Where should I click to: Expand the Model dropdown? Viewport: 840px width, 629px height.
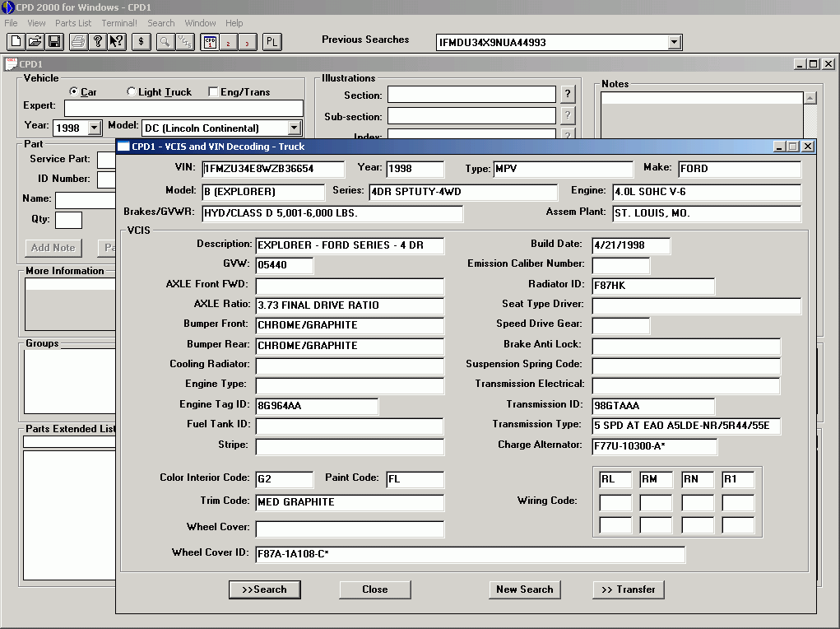click(x=294, y=128)
